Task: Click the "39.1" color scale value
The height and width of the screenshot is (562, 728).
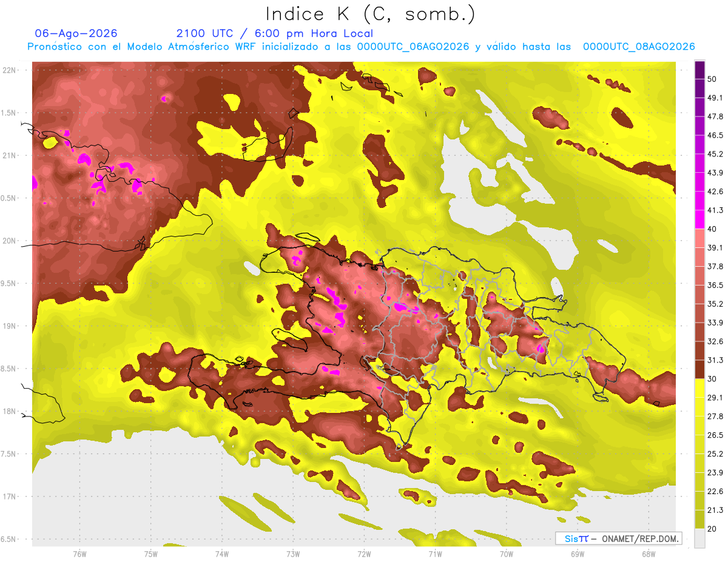Action: tap(715, 248)
